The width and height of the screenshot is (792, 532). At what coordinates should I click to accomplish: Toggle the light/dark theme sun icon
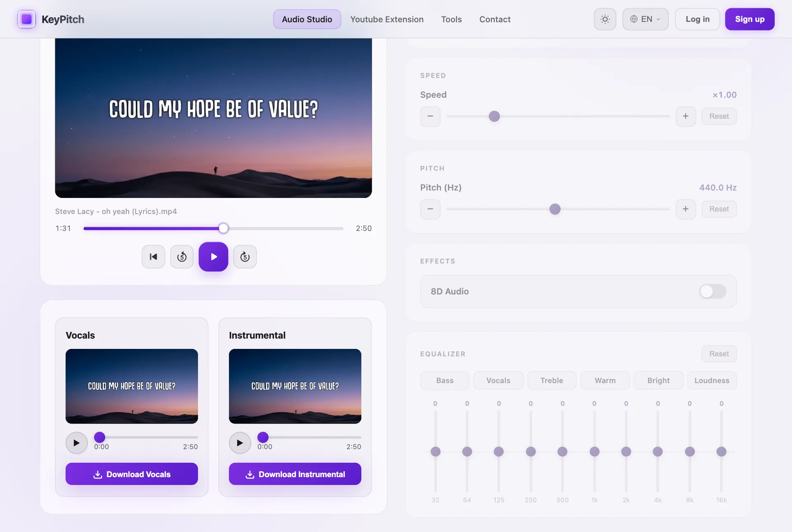click(605, 19)
